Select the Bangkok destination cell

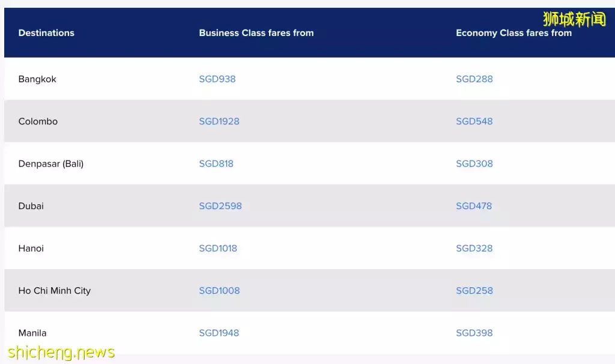coord(37,79)
